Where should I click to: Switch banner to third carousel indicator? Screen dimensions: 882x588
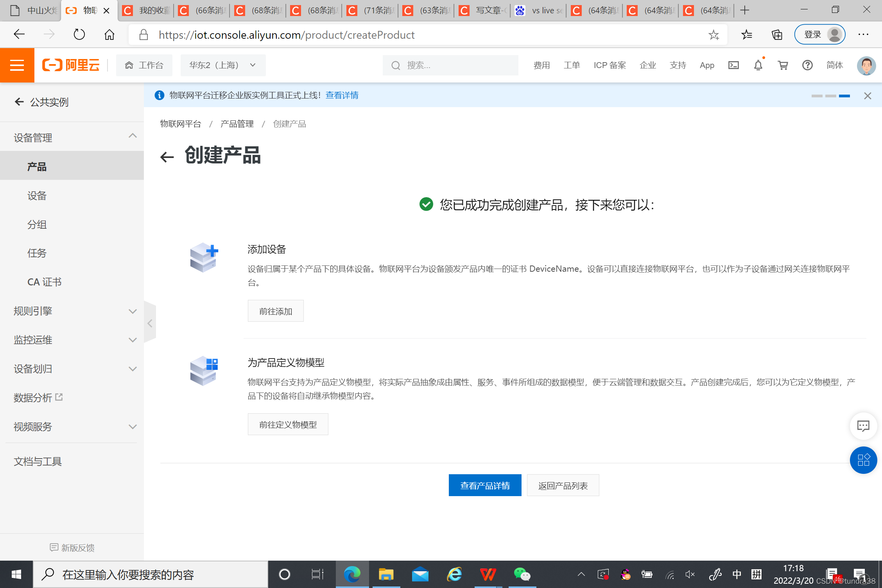click(x=844, y=96)
